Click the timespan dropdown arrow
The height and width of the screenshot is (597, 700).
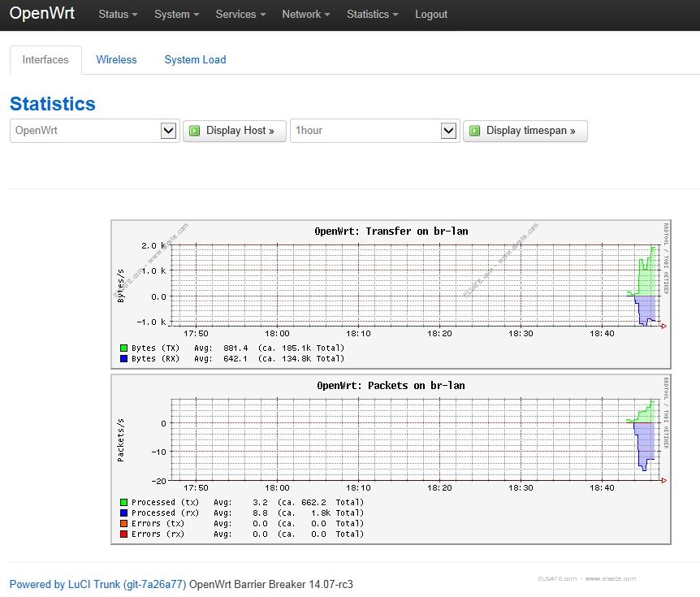tap(448, 131)
